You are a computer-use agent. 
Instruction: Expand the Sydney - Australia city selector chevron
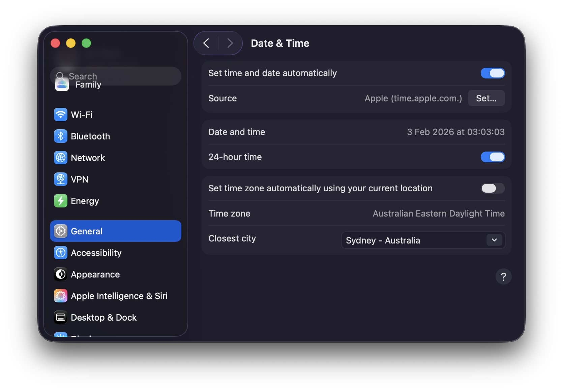click(x=494, y=240)
